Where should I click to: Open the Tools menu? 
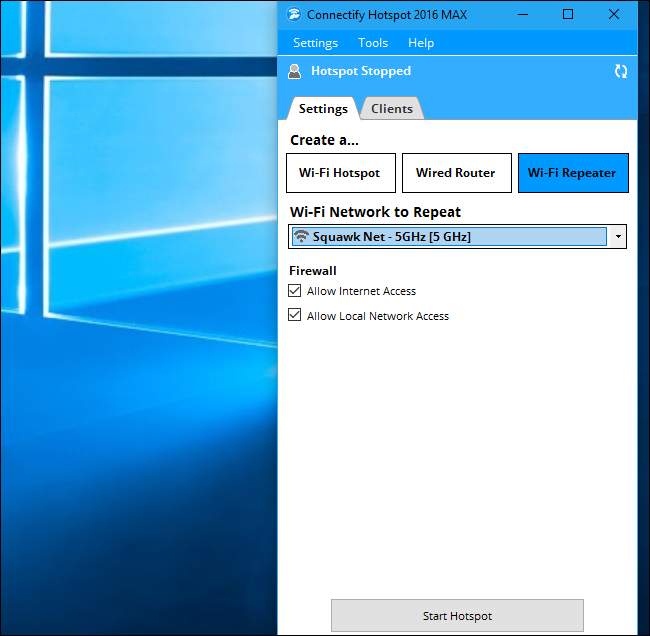click(x=373, y=43)
